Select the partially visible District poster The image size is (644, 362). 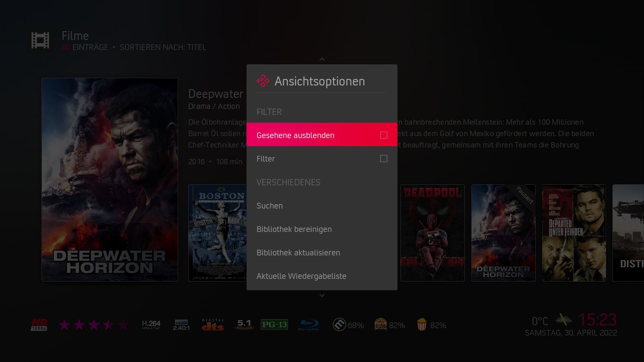pyautogui.click(x=628, y=233)
